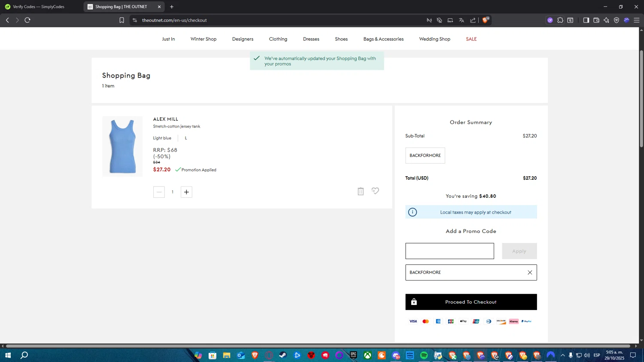Increase item quantity with plus button
The image size is (644, 362).
coord(186,192)
